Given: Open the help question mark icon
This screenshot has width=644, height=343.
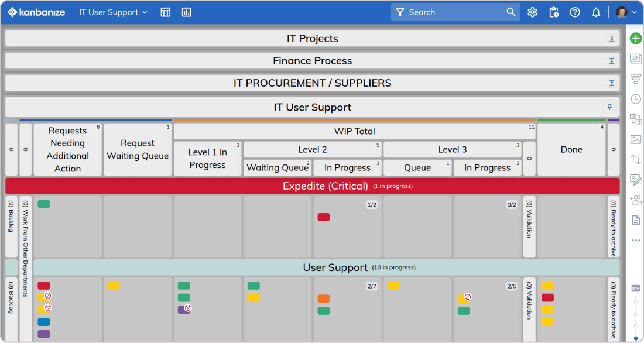Looking at the screenshot, I should click(575, 12).
